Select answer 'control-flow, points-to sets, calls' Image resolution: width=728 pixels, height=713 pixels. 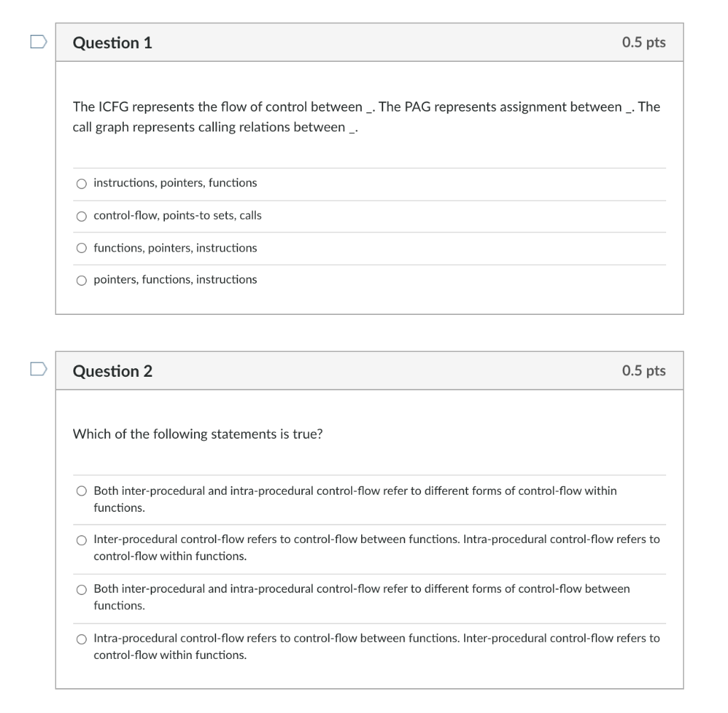(81, 216)
